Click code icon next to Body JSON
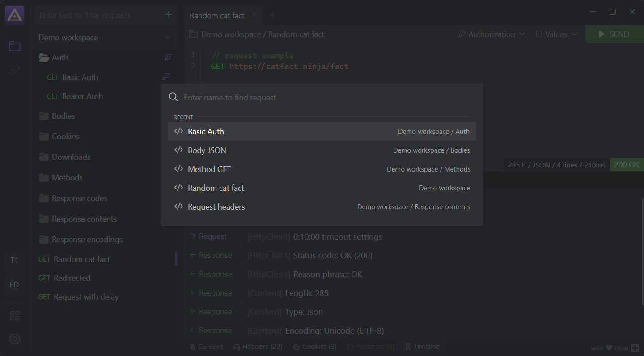This screenshot has height=356, width=644. [178, 150]
